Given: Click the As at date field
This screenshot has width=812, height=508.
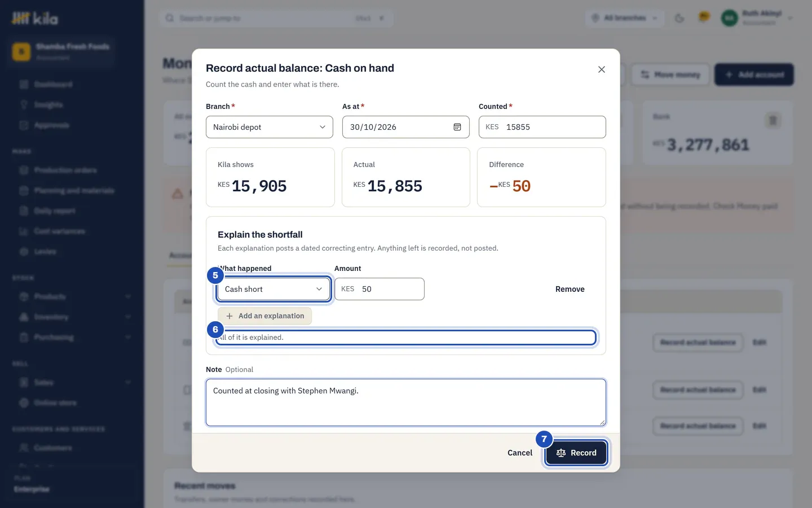Looking at the screenshot, I should 406,127.
